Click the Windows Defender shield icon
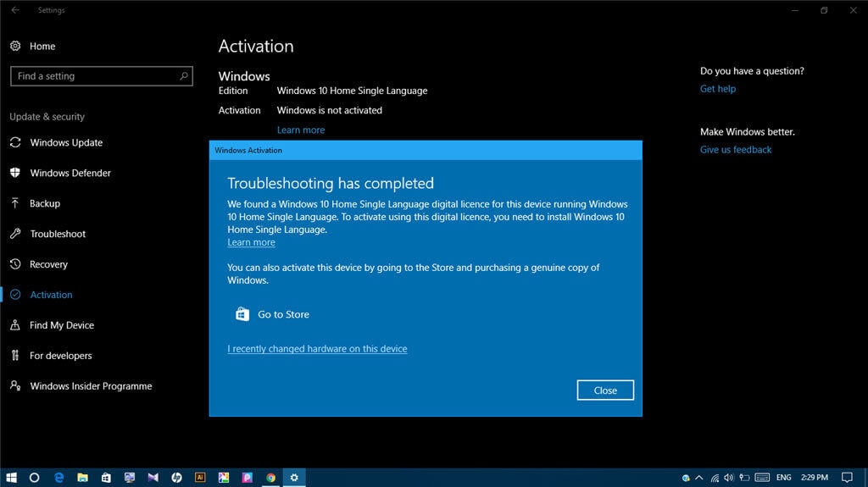The image size is (868, 487). [15, 173]
